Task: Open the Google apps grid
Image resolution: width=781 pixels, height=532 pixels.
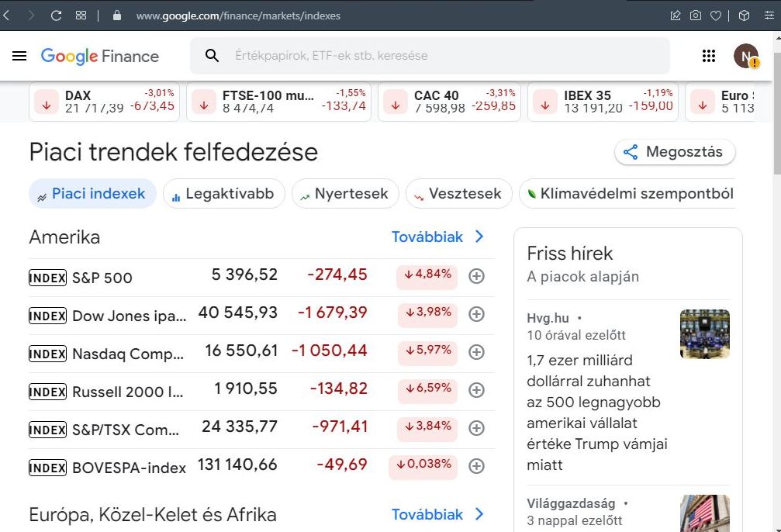Action: pos(709,56)
